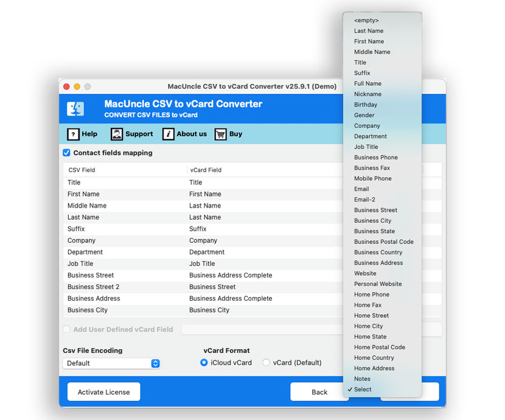Choose Company in the popup menu
The height and width of the screenshot is (420, 505).
point(382,125)
